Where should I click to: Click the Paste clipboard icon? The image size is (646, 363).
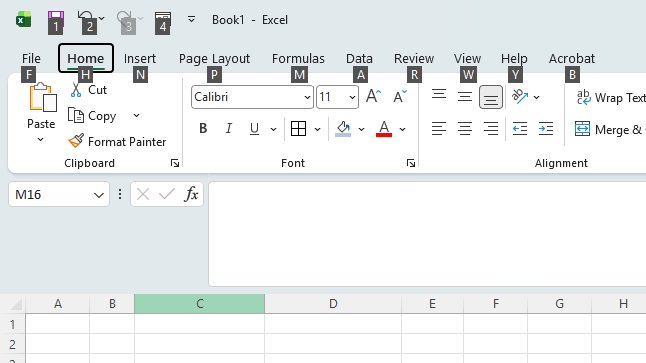[x=42, y=98]
